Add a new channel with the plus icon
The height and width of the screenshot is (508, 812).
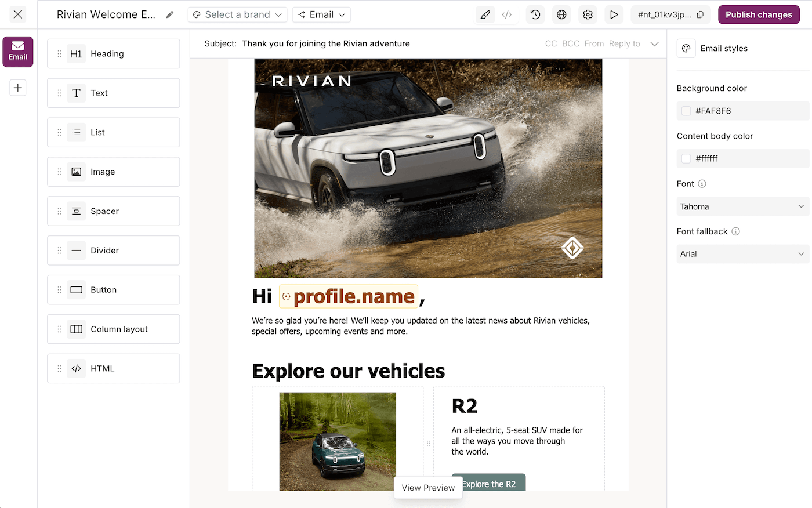tap(18, 88)
